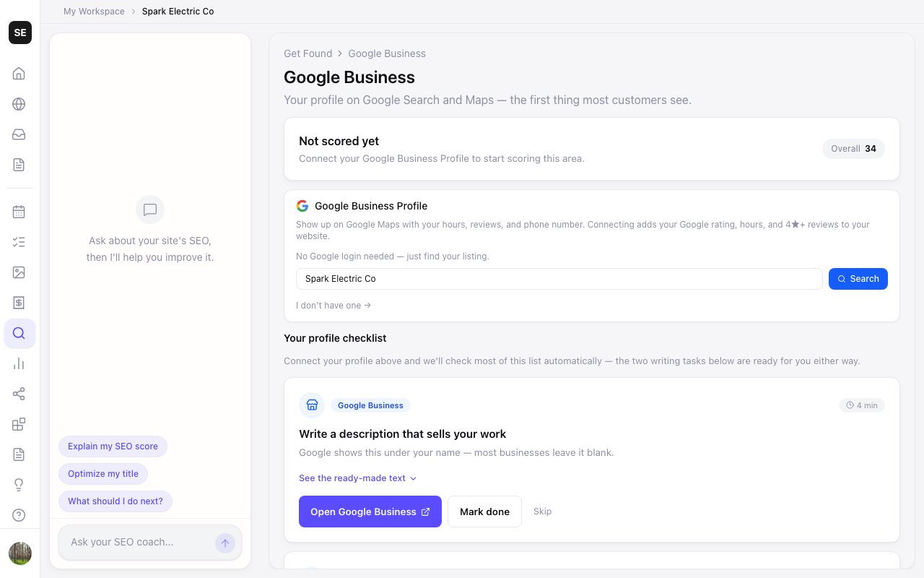Click the Google logo beside Business Profile
924x578 pixels.
[302, 206]
